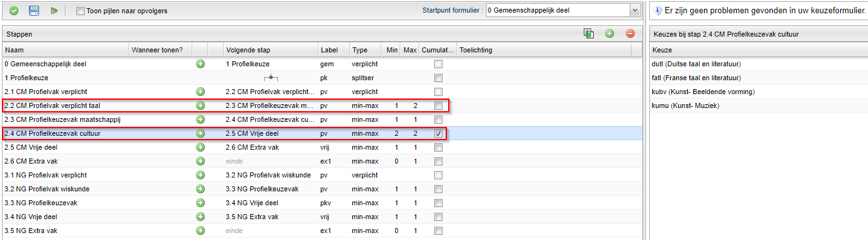Check Cumulatief box for 2.2 CM Profielvak verplicht taal
Screen dimensions: 868x240
pos(438,105)
